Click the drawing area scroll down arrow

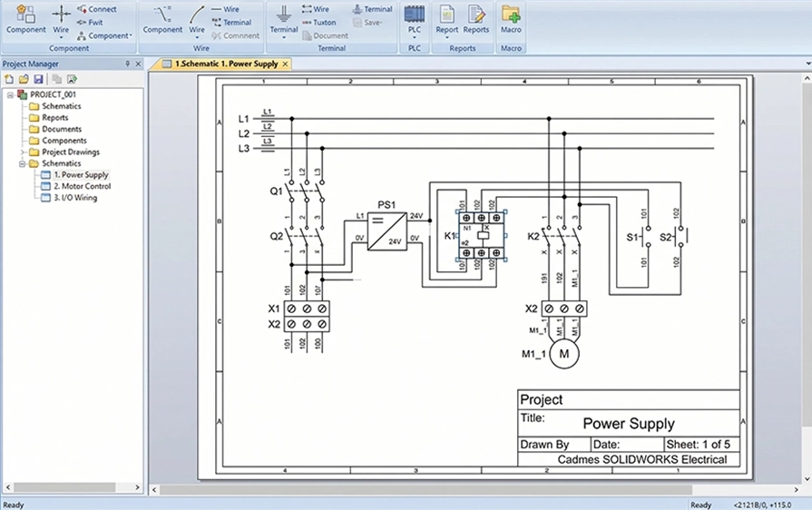[x=807, y=479]
